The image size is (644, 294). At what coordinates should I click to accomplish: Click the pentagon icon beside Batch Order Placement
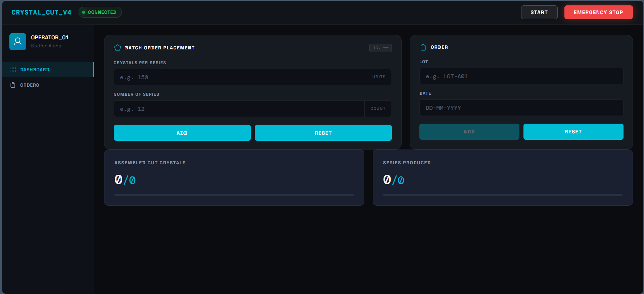pos(118,48)
